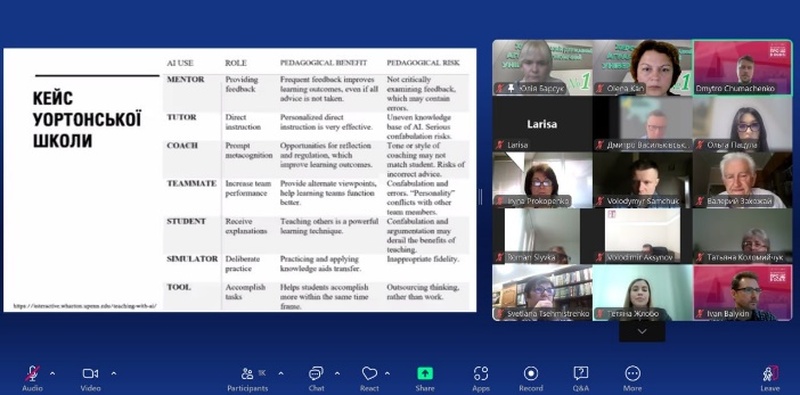
Task: Open the Apps icon
Action: coord(481,374)
